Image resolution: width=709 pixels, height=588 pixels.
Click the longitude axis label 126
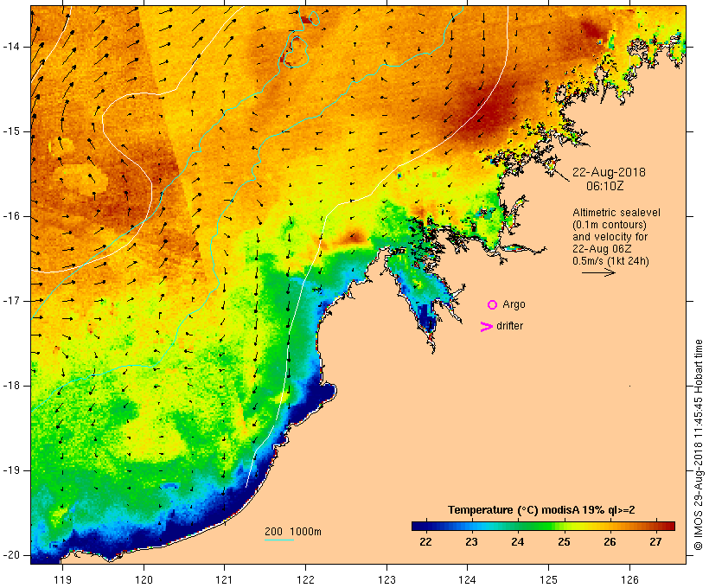pyautogui.click(x=629, y=579)
